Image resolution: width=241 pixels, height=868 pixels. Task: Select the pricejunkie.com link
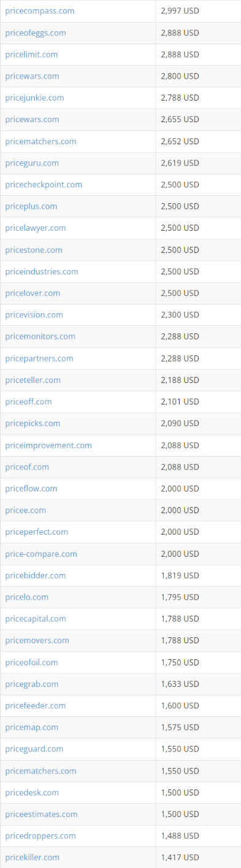point(34,98)
